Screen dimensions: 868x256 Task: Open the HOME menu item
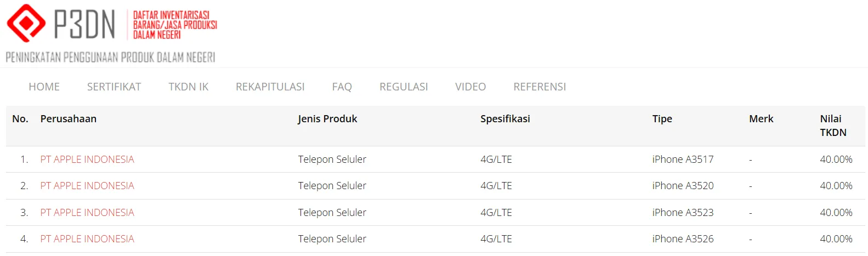[x=44, y=87]
